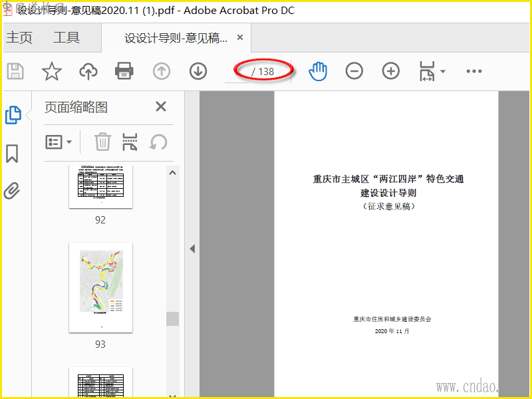Image resolution: width=532 pixels, height=399 pixels.
Task: Upload file via cloud icon
Action: click(x=88, y=71)
